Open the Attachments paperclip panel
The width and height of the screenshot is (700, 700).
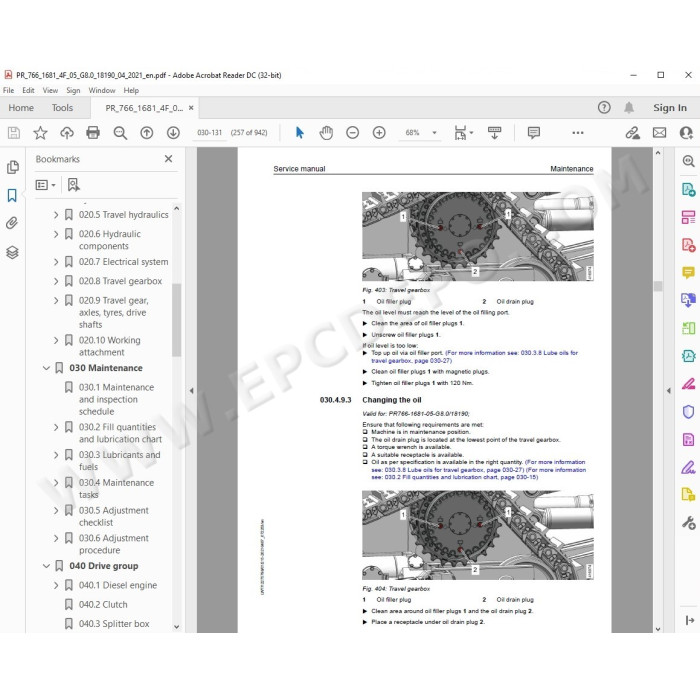[12, 223]
